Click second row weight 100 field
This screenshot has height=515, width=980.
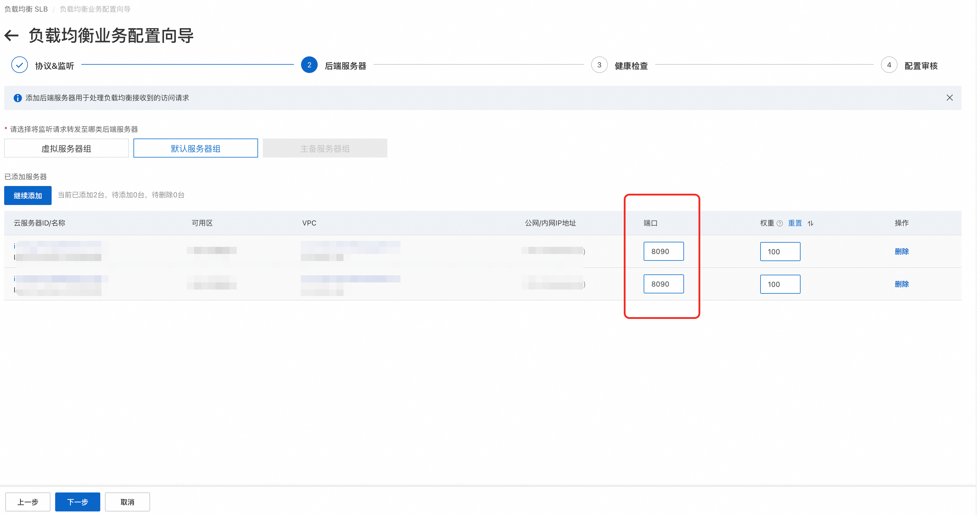[x=780, y=284]
